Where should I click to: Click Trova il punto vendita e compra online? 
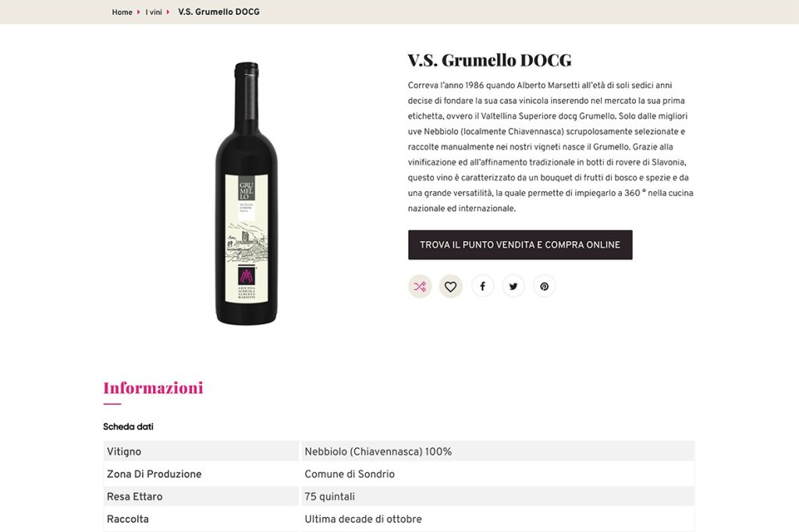click(520, 245)
